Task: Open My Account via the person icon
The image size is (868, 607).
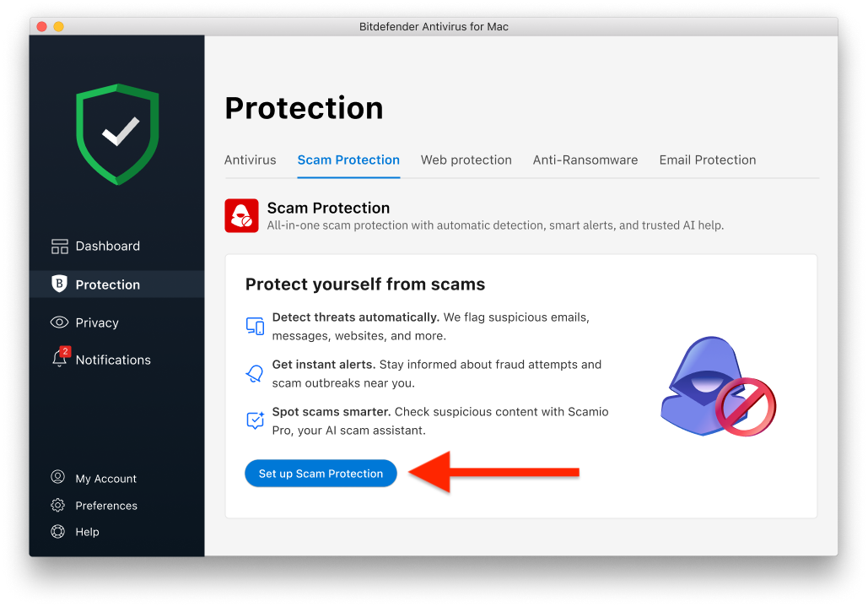Action: pyautogui.click(x=58, y=478)
